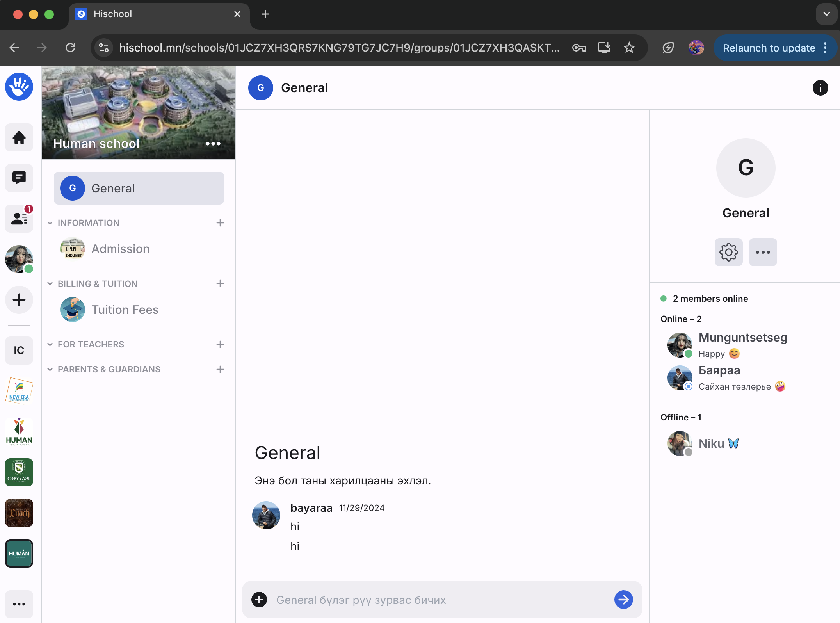Switch to the New Era school
Image resolution: width=840 pixels, height=623 pixels.
[19, 390]
